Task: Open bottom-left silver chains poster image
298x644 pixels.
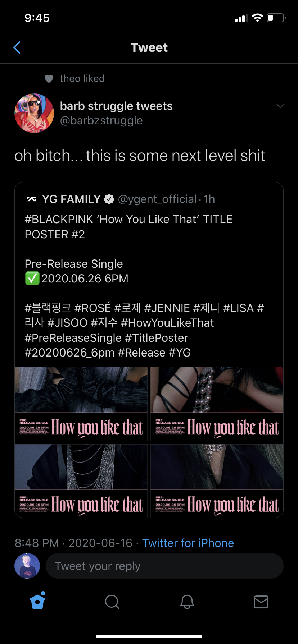Action: (81, 481)
